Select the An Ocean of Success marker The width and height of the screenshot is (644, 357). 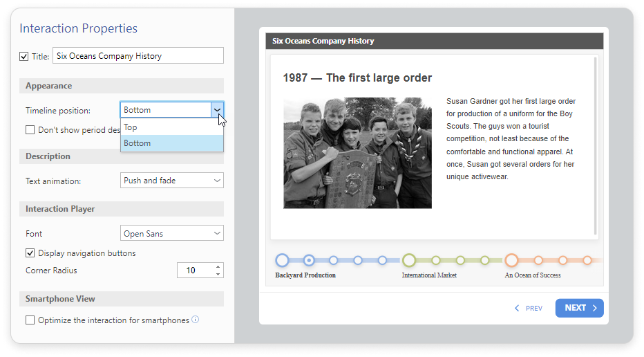pos(511,260)
